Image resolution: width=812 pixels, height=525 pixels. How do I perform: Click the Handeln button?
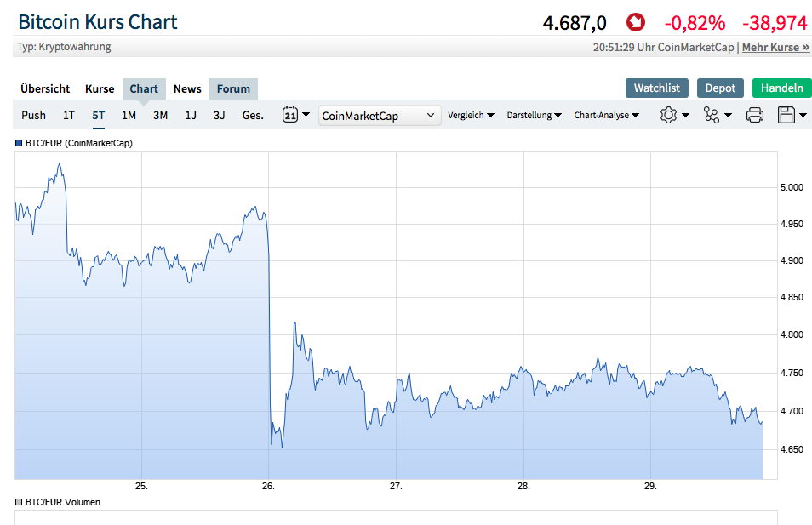coord(781,88)
